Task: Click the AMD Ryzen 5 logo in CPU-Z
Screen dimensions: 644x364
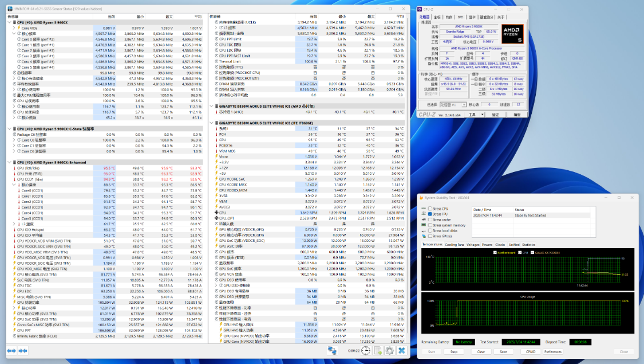Action: [x=512, y=34]
